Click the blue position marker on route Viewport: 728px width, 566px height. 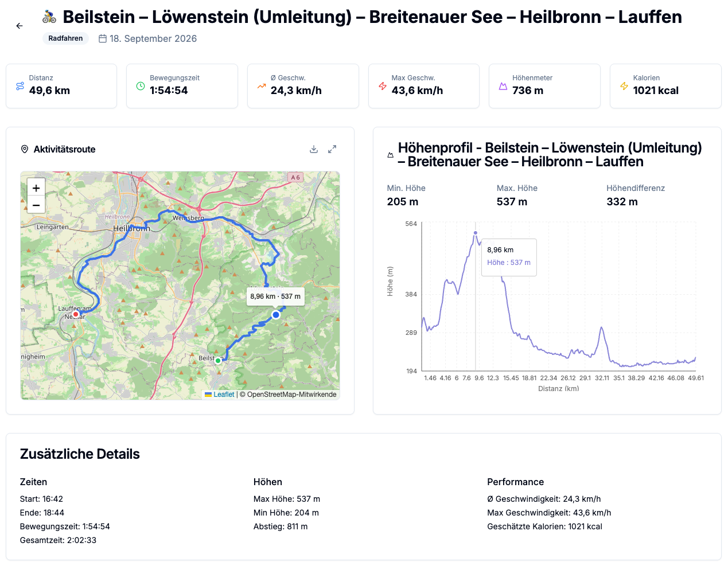point(276,315)
